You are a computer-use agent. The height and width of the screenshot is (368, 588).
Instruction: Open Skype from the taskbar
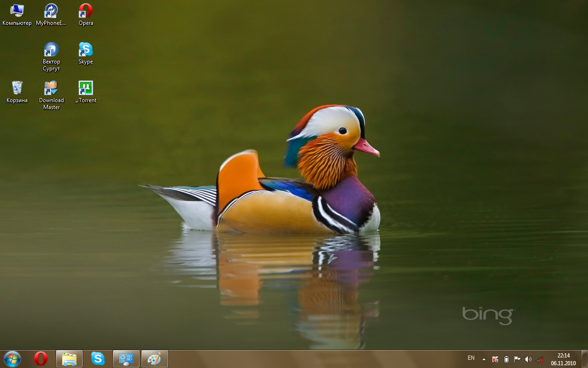click(x=98, y=359)
